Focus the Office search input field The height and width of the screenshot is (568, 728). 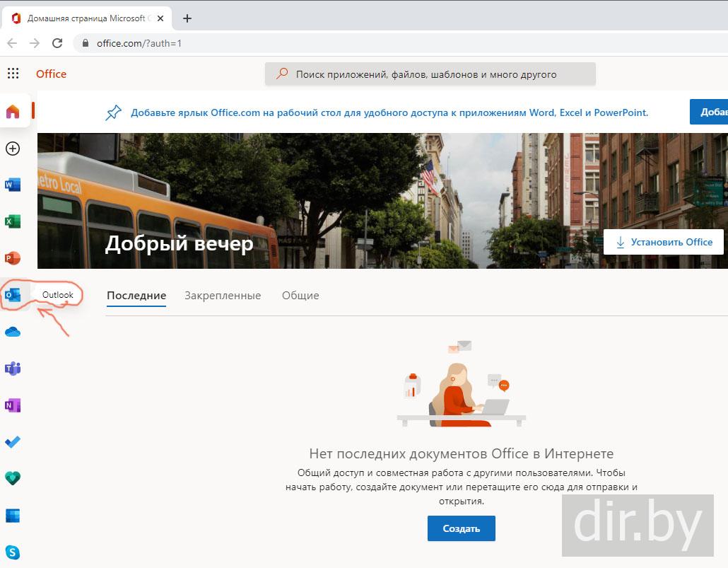[430, 74]
